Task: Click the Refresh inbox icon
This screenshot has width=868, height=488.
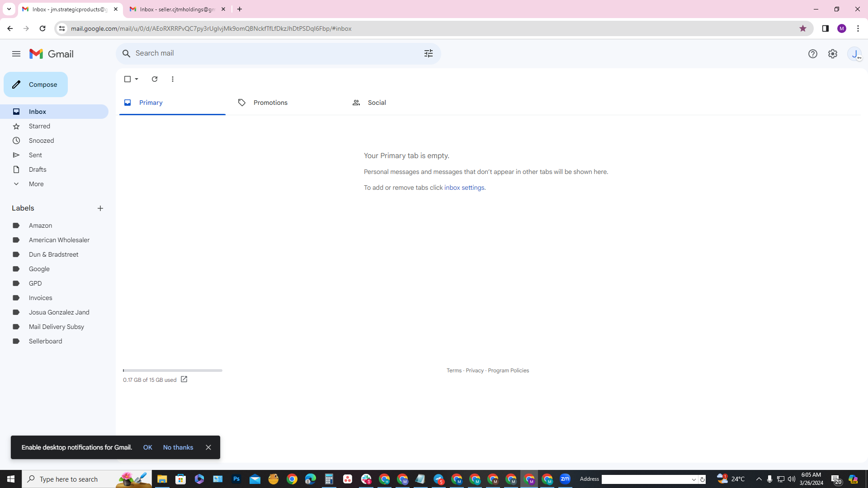Action: [x=155, y=79]
